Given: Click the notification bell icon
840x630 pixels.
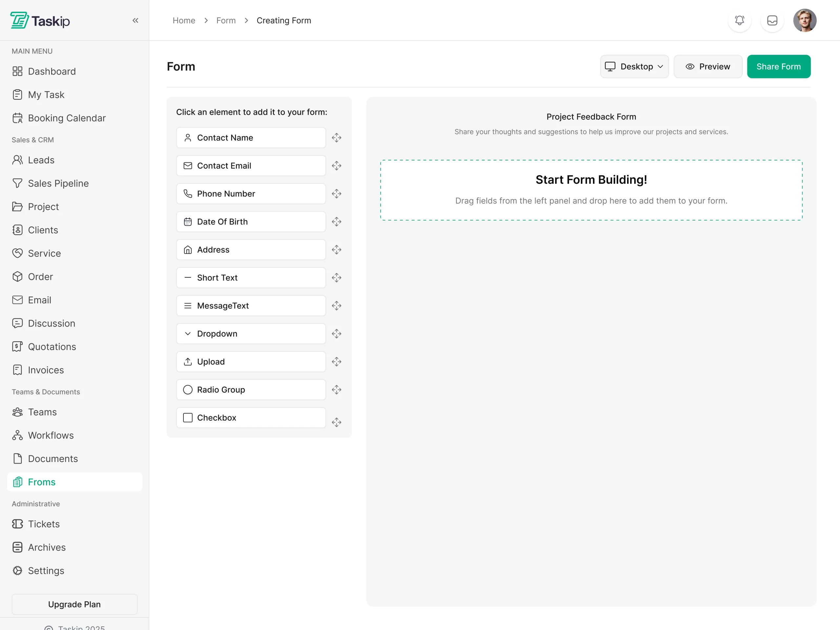Looking at the screenshot, I should pyautogui.click(x=739, y=20).
